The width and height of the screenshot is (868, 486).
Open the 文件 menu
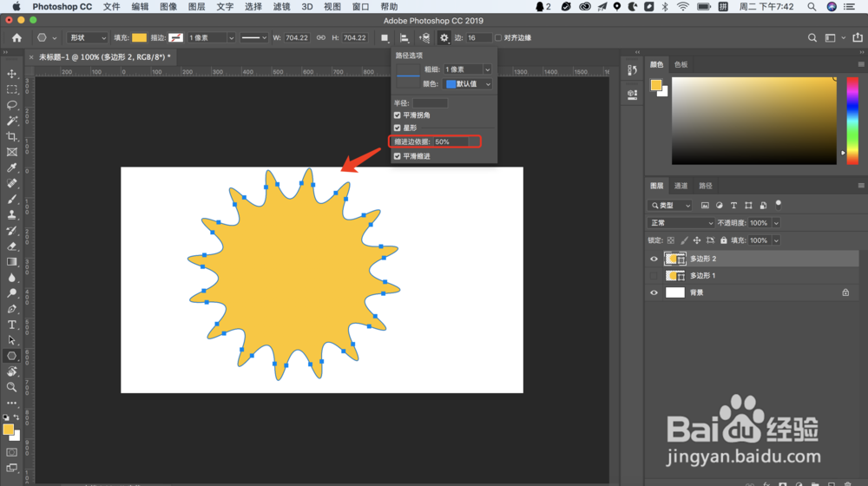click(111, 7)
